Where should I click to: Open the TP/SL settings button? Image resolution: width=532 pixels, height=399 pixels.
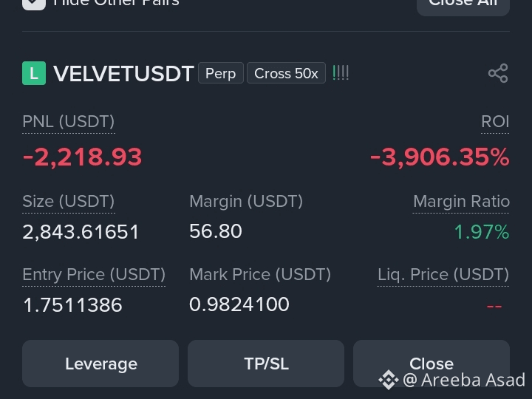click(x=266, y=364)
